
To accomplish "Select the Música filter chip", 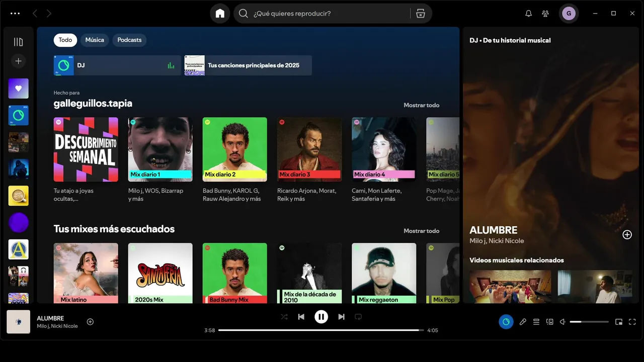I will (95, 40).
